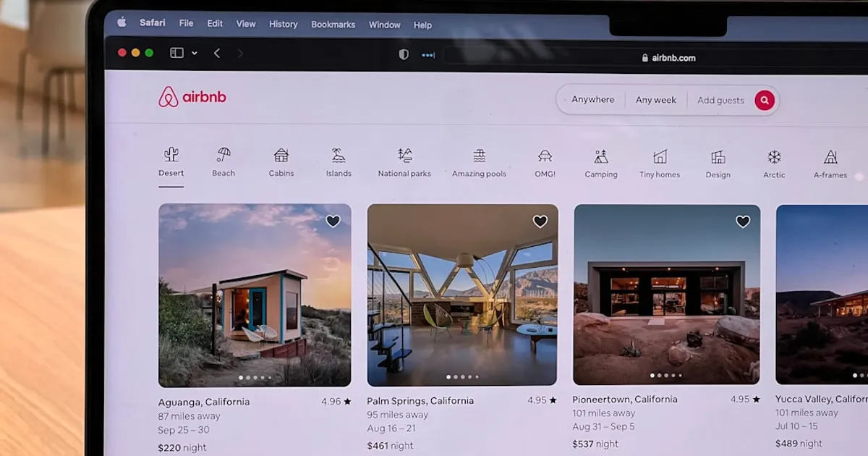Toggle the heart on the Palm Springs listing
Viewport: 868px width, 456px height.
pyautogui.click(x=540, y=221)
